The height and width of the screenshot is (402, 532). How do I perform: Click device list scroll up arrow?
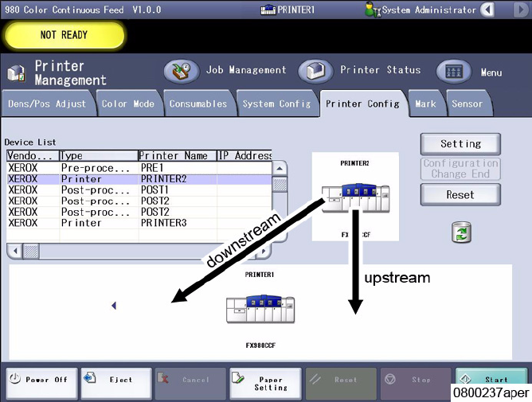click(x=280, y=169)
